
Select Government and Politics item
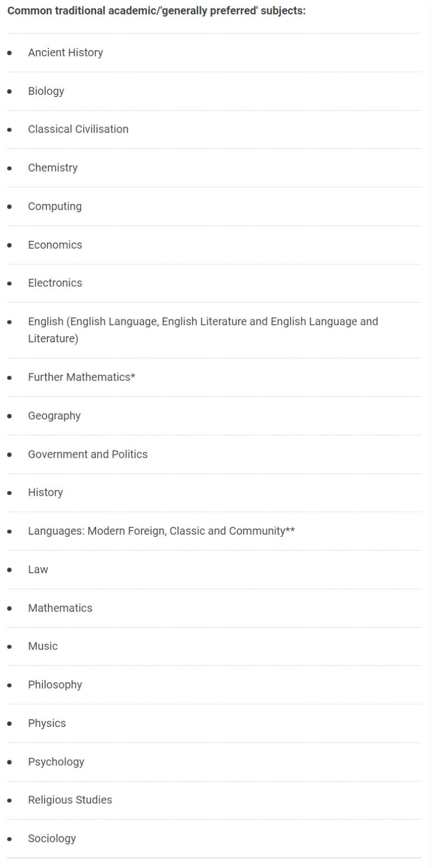pos(88,454)
